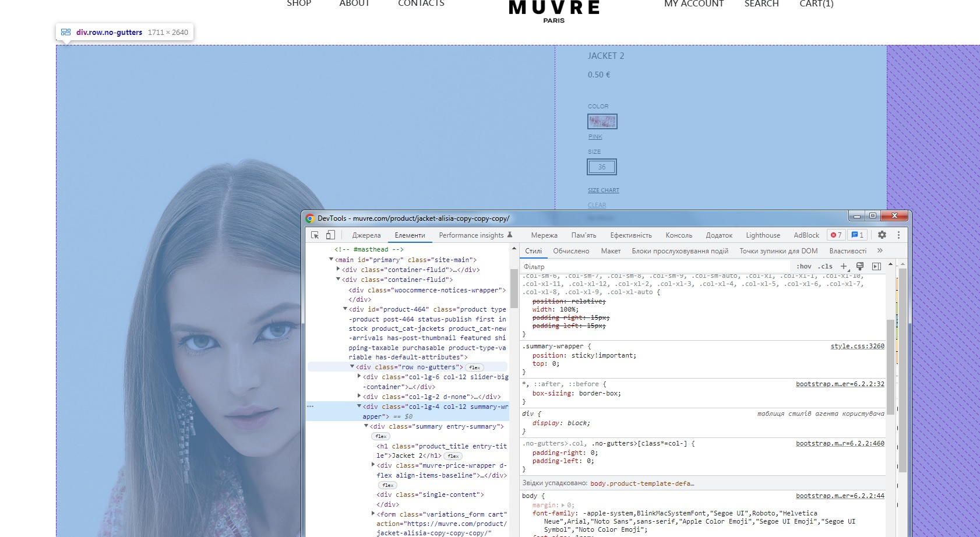Collapse the row no-gutters div node

(x=352, y=366)
